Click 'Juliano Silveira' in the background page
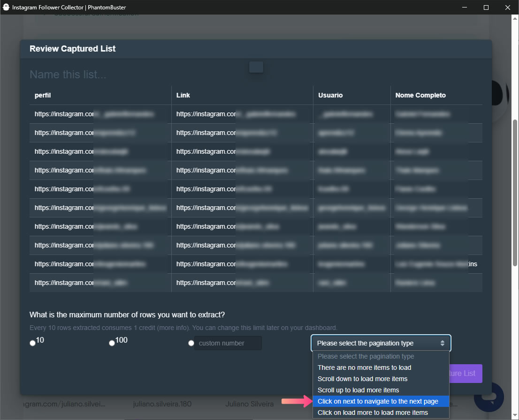519x420 pixels. (250, 404)
